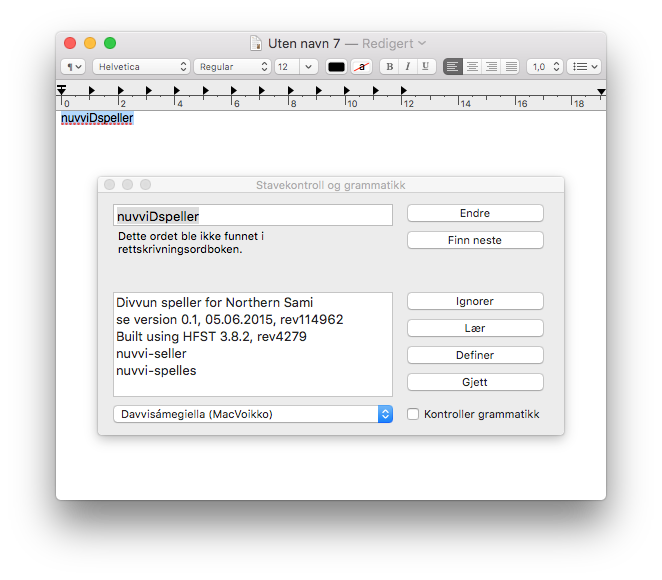Open the Redigert title dropdown chevron
The image size is (662, 580).
(x=422, y=43)
